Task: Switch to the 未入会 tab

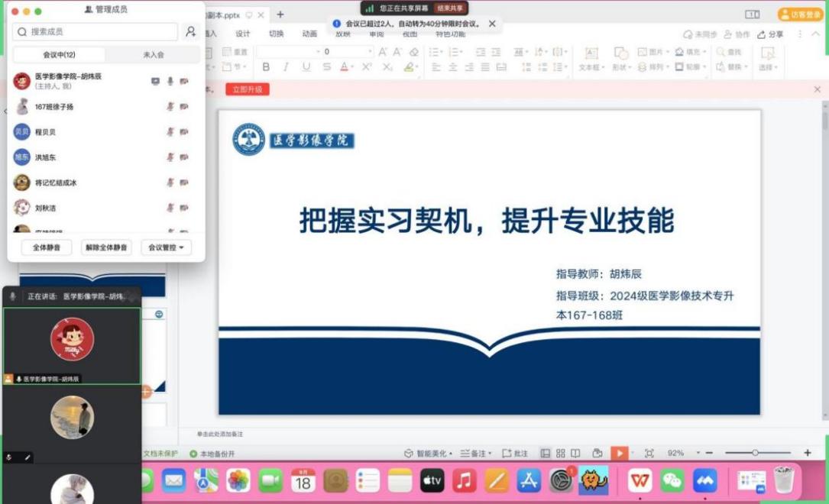Action: (x=153, y=55)
